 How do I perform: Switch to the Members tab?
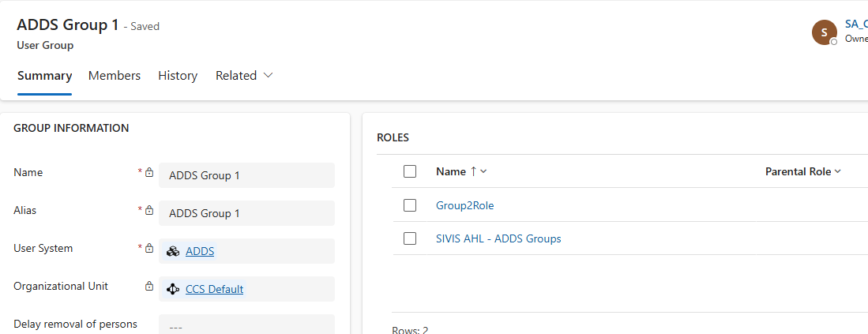click(x=115, y=76)
